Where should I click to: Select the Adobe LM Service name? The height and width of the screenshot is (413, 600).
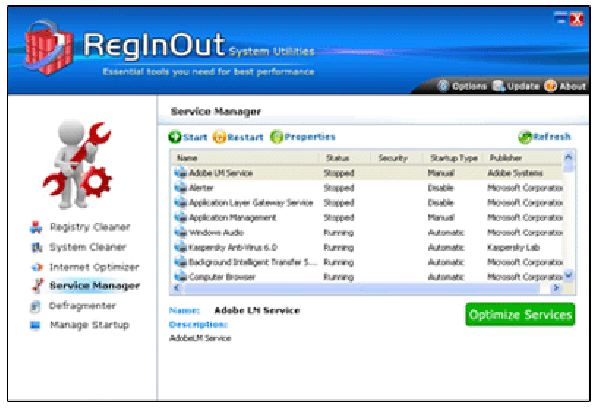pyautogui.click(x=221, y=173)
